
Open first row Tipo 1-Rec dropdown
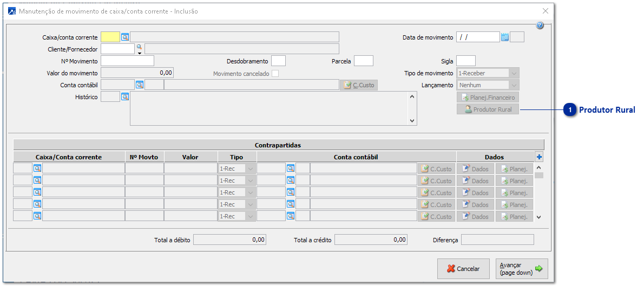(x=250, y=169)
